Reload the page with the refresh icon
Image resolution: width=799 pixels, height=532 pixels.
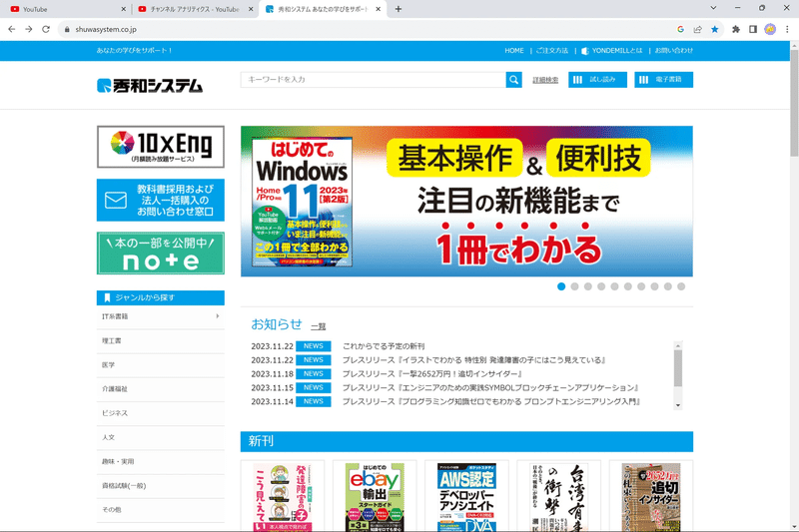[x=46, y=30]
